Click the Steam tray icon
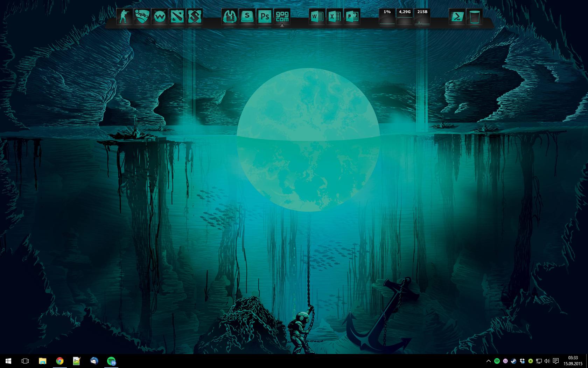 click(514, 361)
